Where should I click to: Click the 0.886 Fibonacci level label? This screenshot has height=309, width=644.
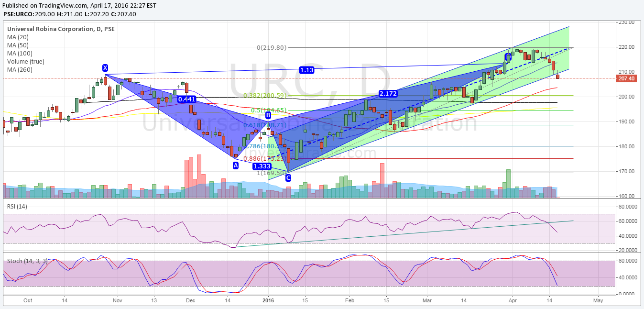click(265, 159)
